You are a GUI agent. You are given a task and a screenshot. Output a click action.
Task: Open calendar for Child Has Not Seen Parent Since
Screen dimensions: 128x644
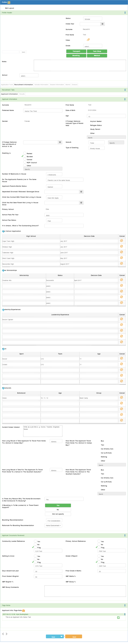coord(81,203)
